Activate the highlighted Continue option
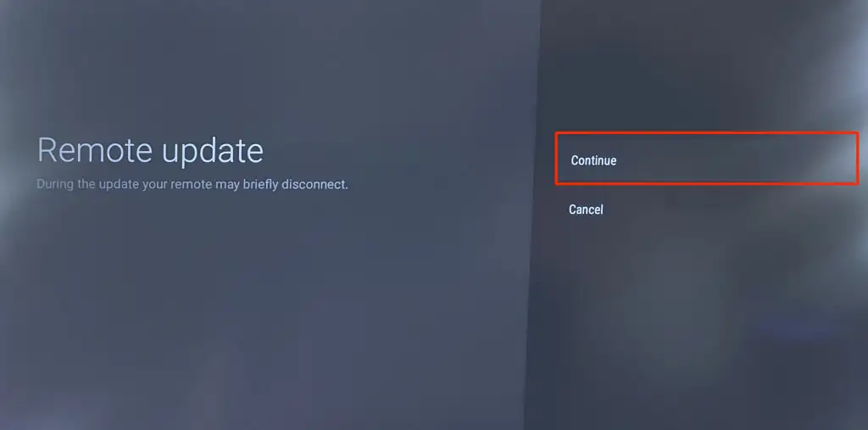Image resolution: width=868 pixels, height=430 pixels. pyautogui.click(x=707, y=159)
